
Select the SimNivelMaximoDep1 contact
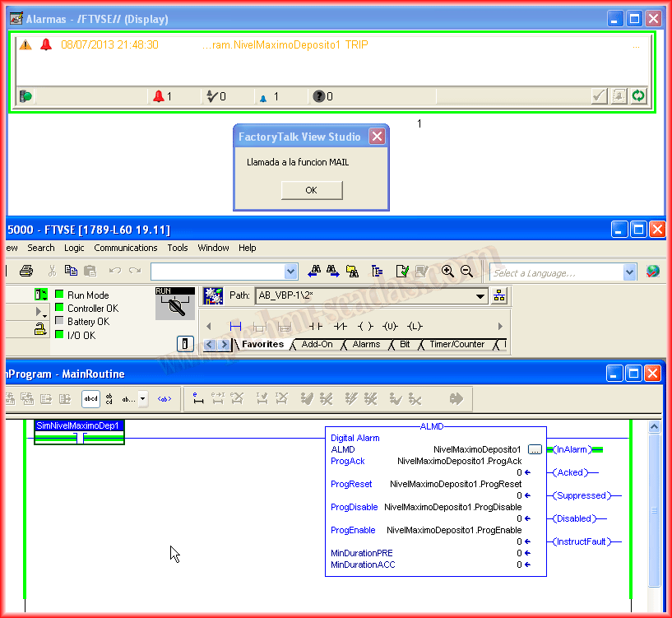click(x=79, y=432)
